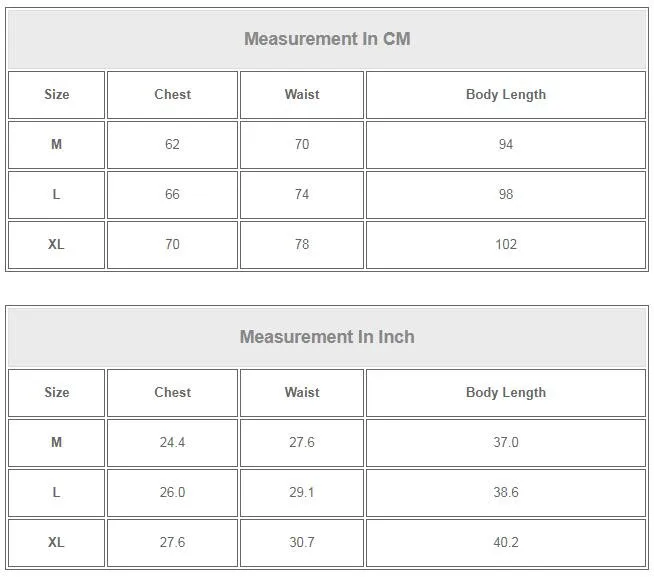Select the Chest header in Inch table
Viewport: 654px width, 577px height.
click(172, 393)
